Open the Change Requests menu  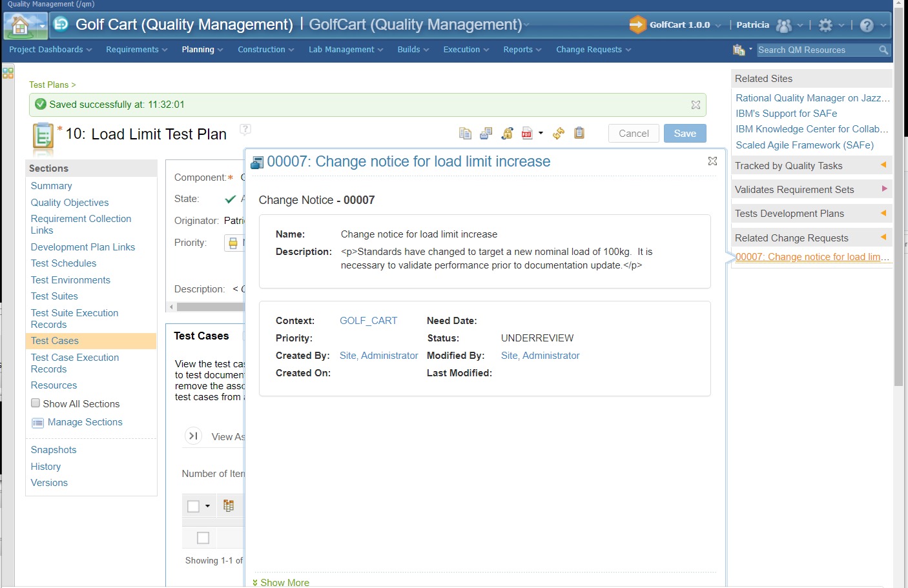tap(593, 50)
